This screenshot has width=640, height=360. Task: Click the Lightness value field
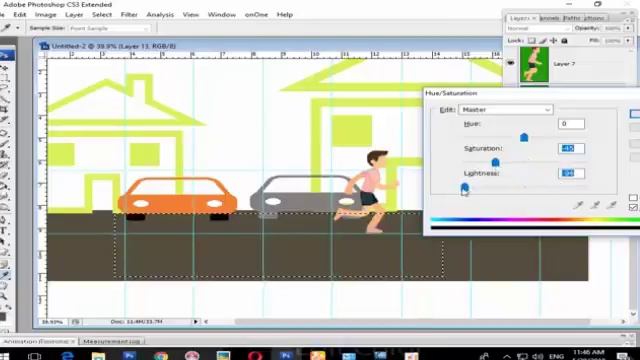point(571,173)
